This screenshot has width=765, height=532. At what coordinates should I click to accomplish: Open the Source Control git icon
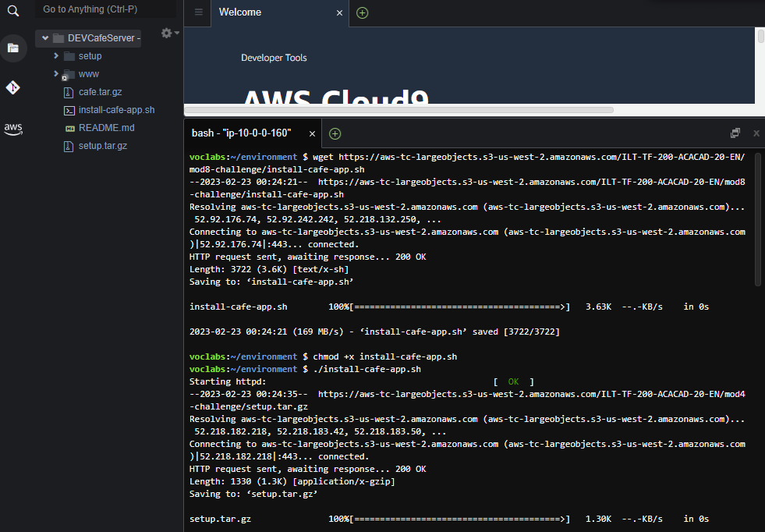13,87
